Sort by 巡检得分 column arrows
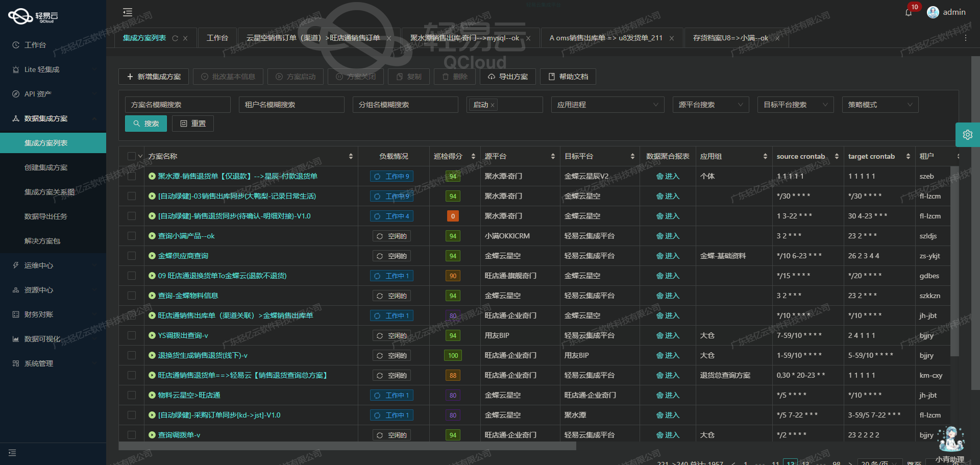980x465 pixels. pyautogui.click(x=473, y=156)
